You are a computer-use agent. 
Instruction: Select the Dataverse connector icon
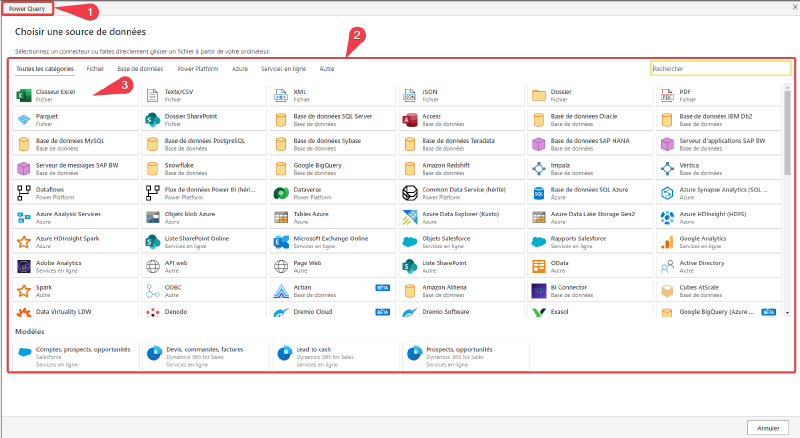point(281,193)
